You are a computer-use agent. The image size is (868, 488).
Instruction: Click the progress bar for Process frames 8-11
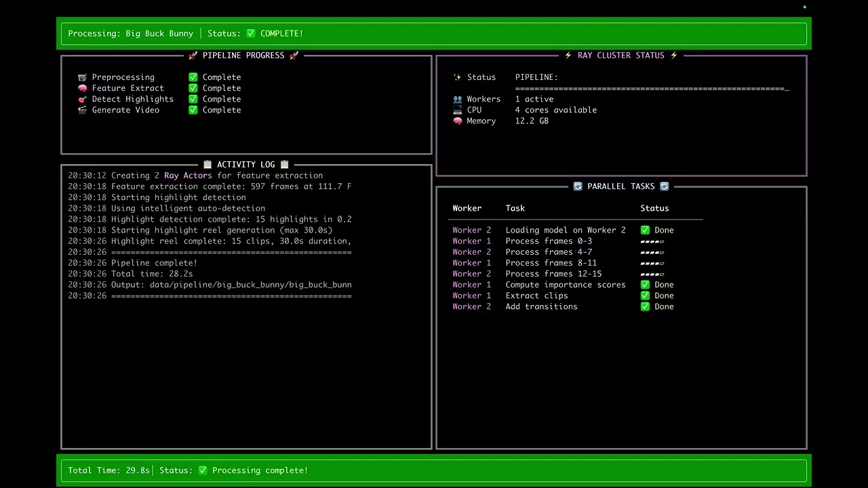(x=652, y=263)
